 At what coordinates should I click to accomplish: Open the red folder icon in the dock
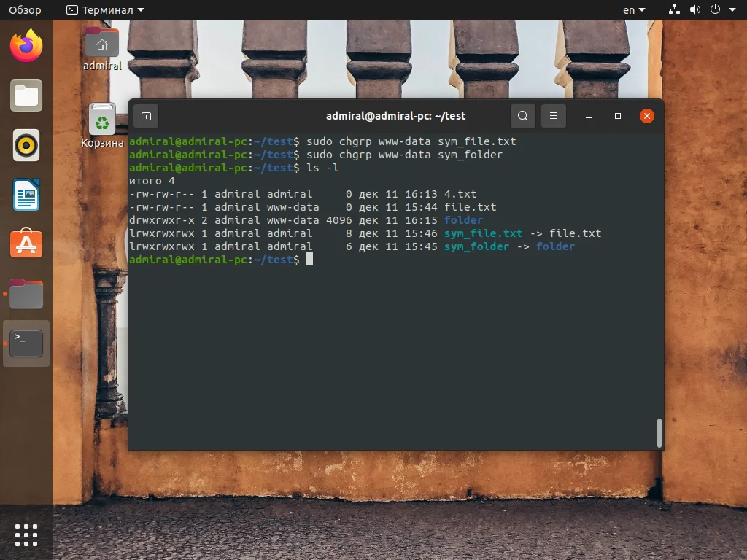pos(26,293)
